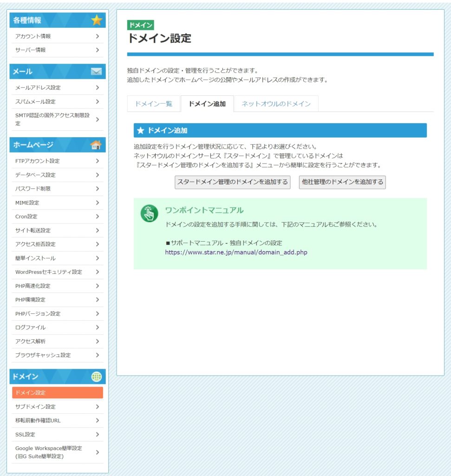Click the globe icon in ドメイン header

[96, 377]
